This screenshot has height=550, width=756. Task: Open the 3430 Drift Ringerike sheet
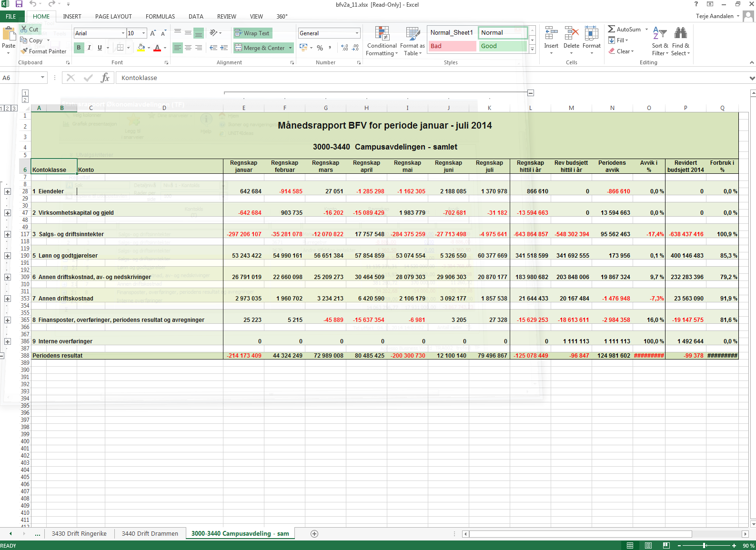(79, 533)
